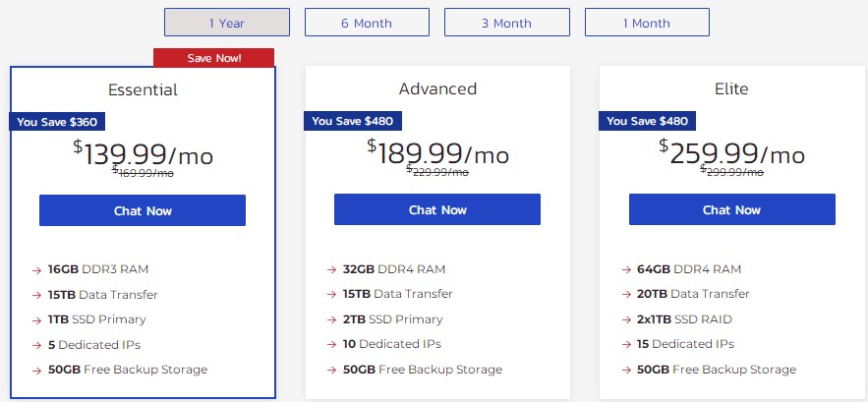Switch to 6 Month billing period

point(367,22)
